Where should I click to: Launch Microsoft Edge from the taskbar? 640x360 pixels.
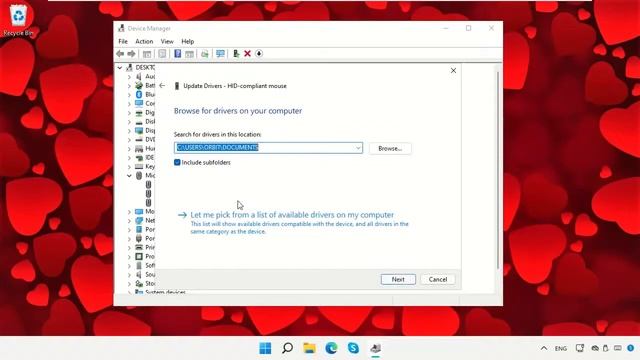[331, 348]
